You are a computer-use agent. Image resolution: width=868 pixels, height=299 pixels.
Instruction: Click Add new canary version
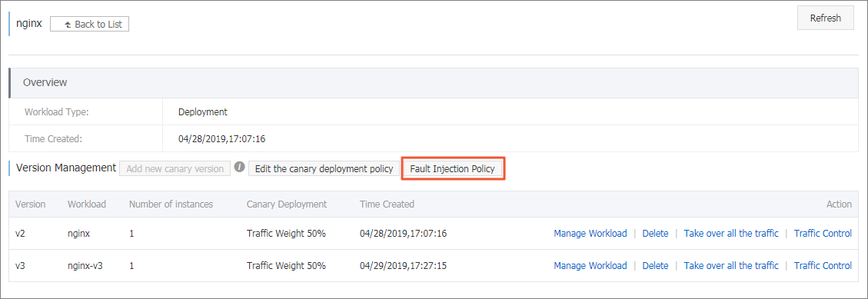coord(175,169)
